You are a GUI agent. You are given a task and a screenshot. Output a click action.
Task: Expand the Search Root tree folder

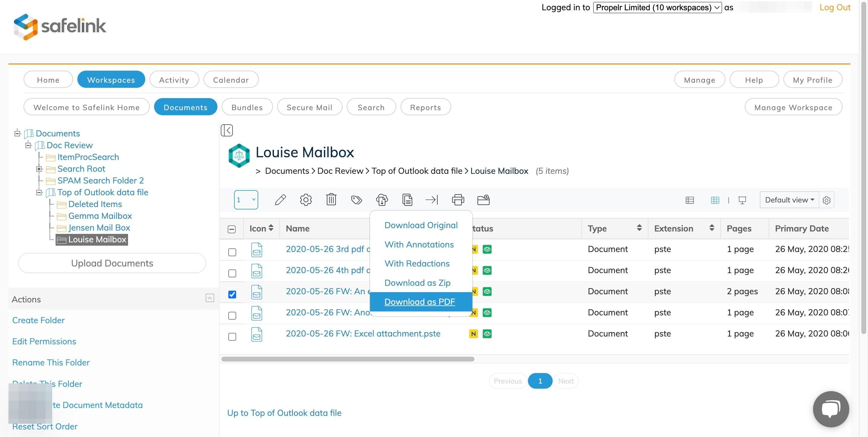click(39, 169)
